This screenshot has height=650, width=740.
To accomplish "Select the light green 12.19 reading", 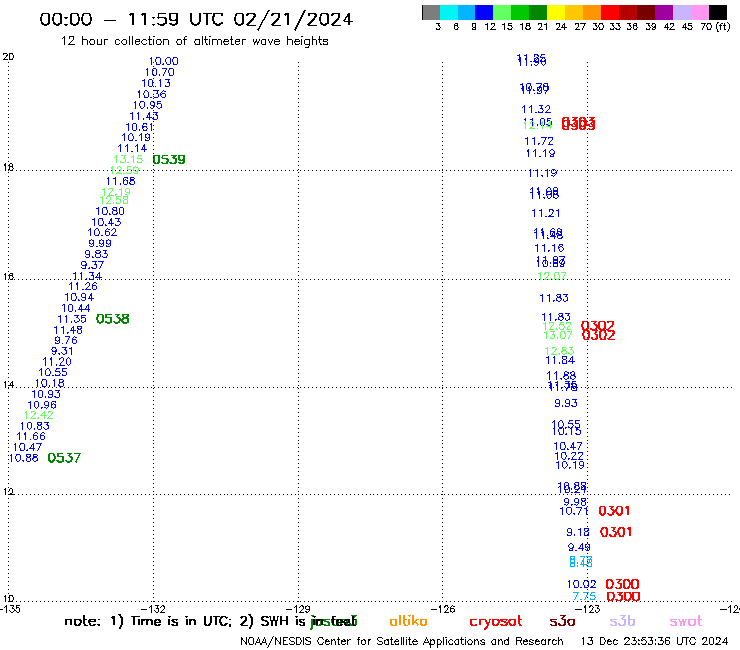I will point(116,192).
